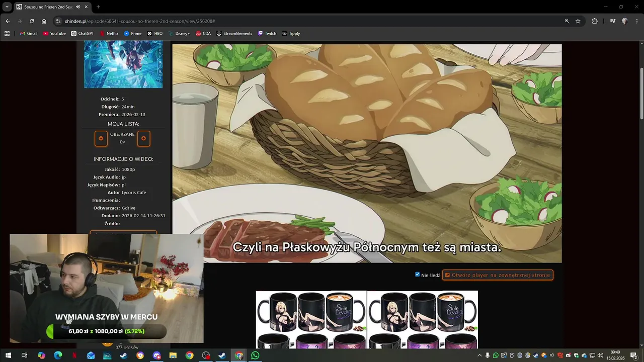Open the Discord tray icon

point(568,355)
